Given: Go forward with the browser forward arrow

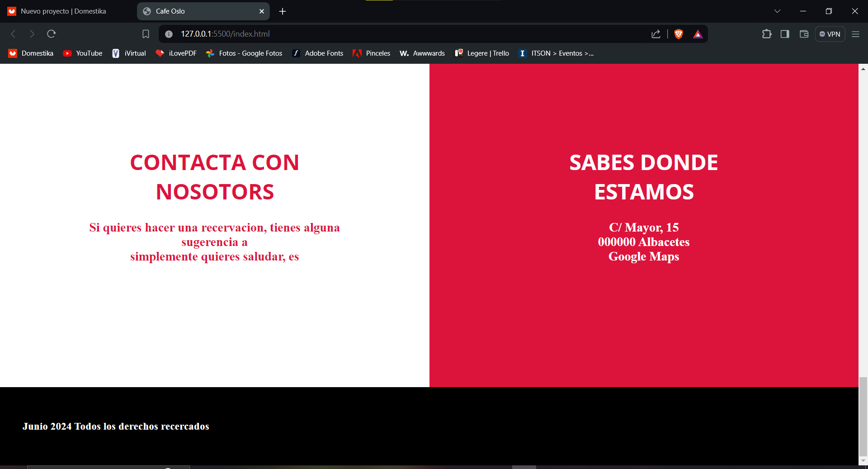Looking at the screenshot, I should pos(32,34).
